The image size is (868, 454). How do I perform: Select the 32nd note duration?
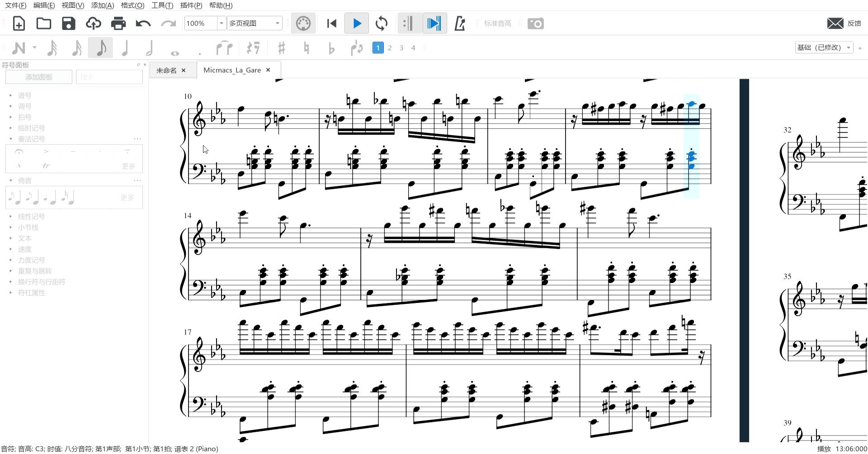52,48
